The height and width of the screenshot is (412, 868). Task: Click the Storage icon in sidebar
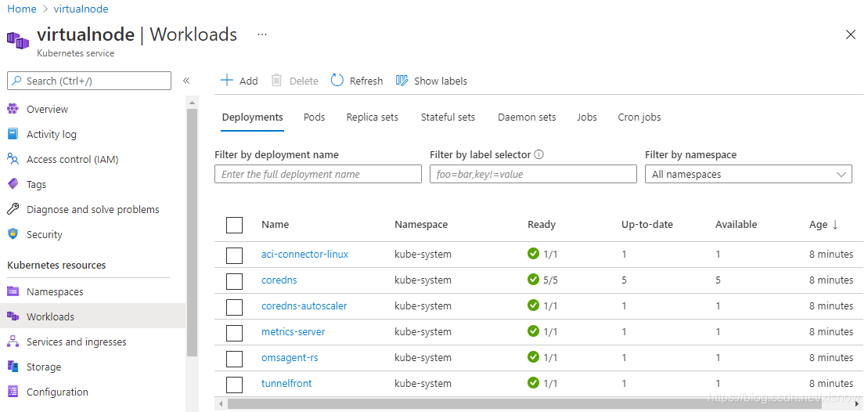(13, 367)
